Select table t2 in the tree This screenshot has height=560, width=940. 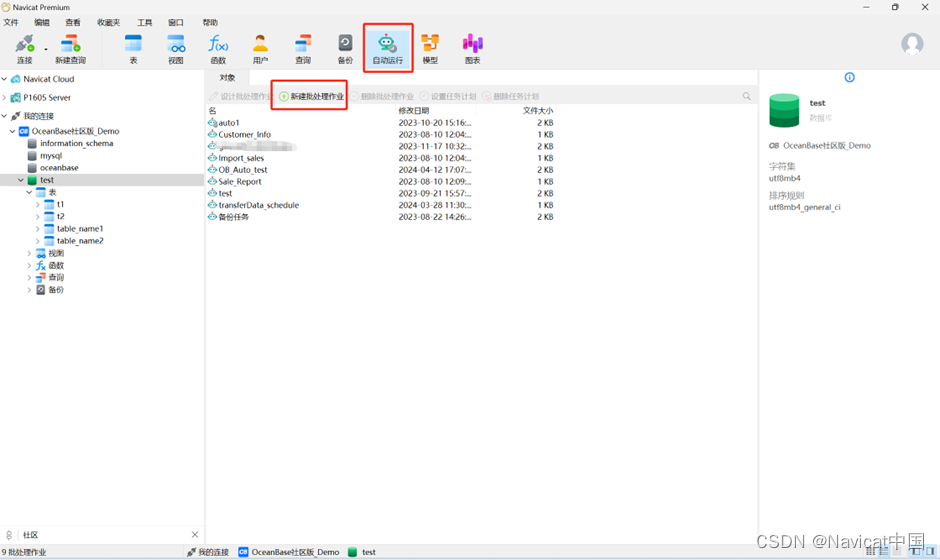(x=60, y=216)
